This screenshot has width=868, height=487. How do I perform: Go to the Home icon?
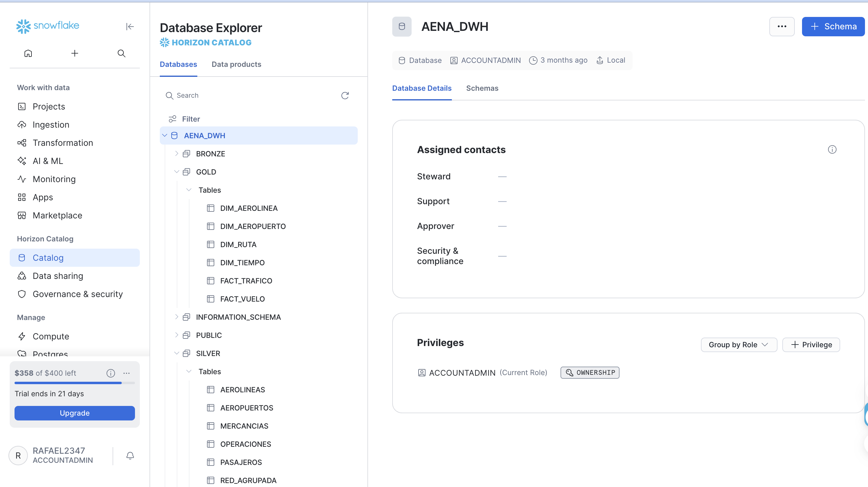tap(28, 53)
